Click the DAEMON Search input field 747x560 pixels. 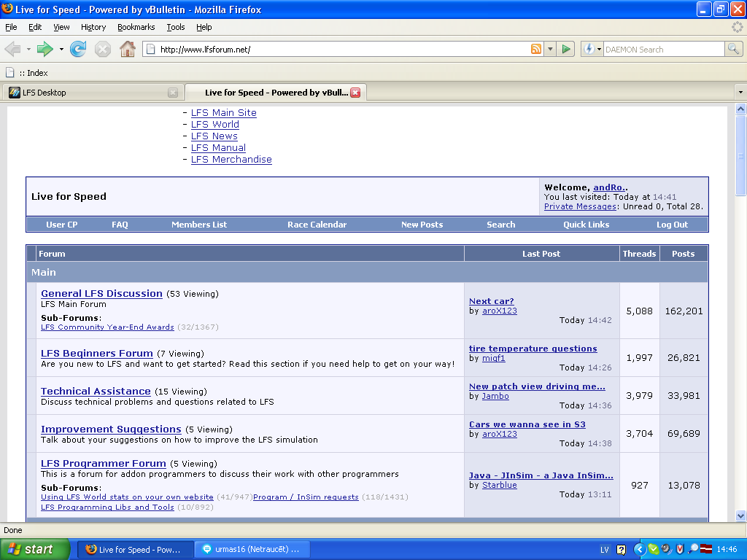pos(663,49)
